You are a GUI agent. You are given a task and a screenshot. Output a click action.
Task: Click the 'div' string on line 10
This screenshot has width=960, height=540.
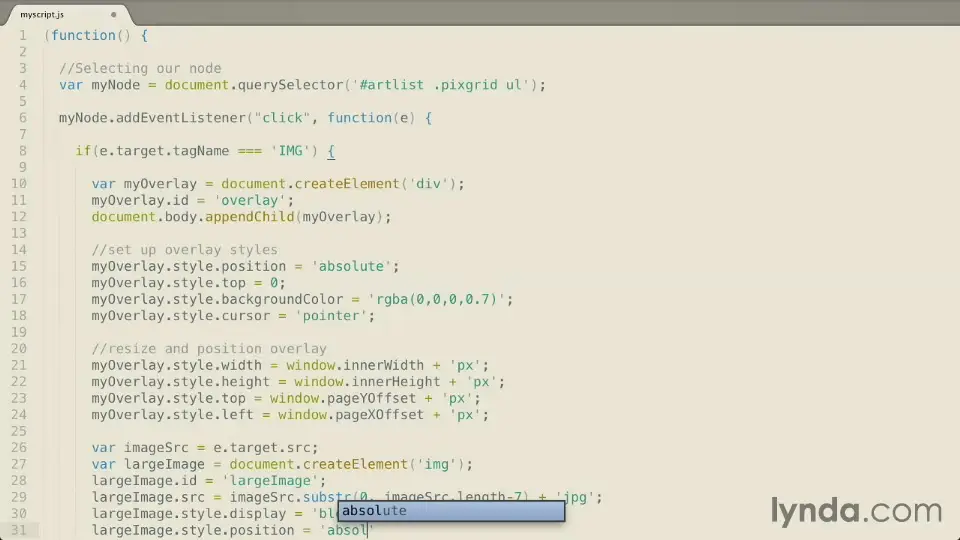tap(429, 184)
